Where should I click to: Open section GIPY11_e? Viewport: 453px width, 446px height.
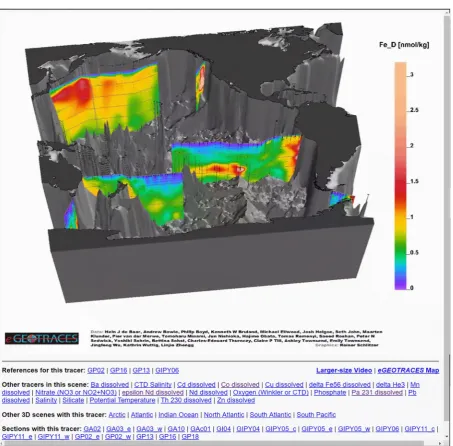(17, 437)
